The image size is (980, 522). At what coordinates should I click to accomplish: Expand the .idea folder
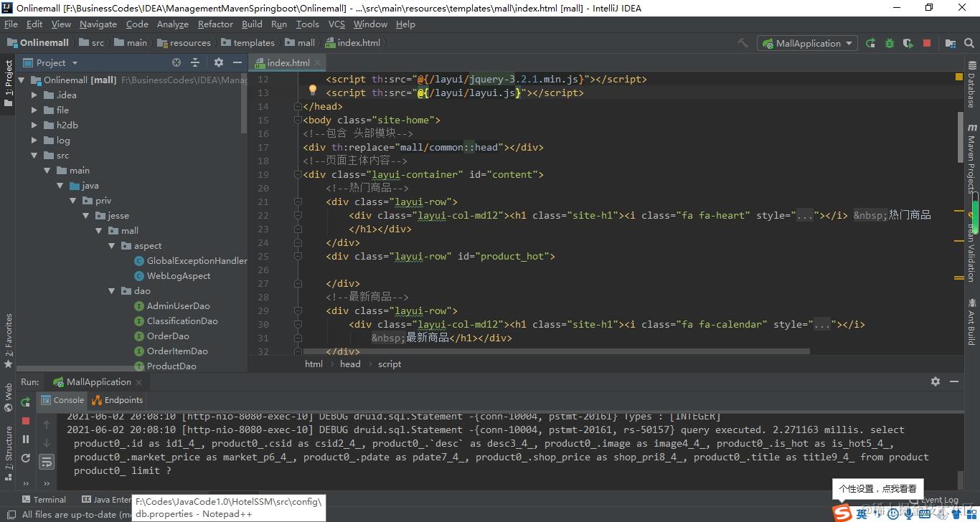pos(34,95)
